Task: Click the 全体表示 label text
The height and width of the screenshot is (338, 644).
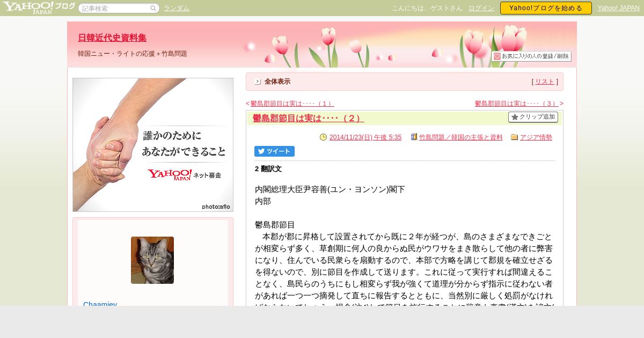Action: 277,82
